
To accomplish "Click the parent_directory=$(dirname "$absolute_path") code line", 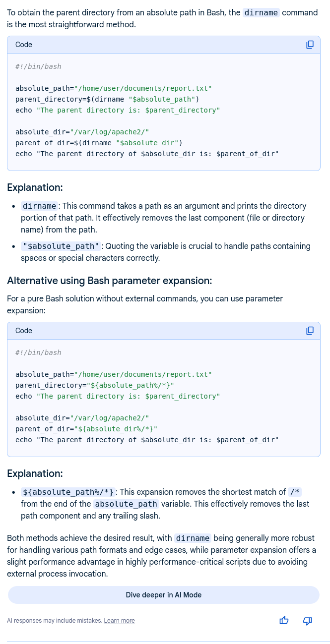I will coord(107,99).
